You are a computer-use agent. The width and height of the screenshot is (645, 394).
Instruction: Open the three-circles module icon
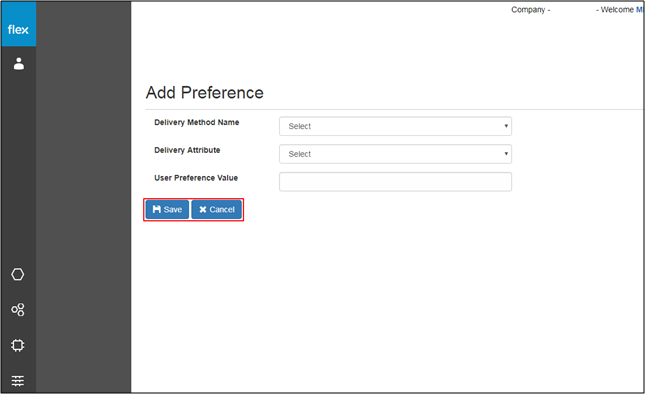click(x=18, y=310)
